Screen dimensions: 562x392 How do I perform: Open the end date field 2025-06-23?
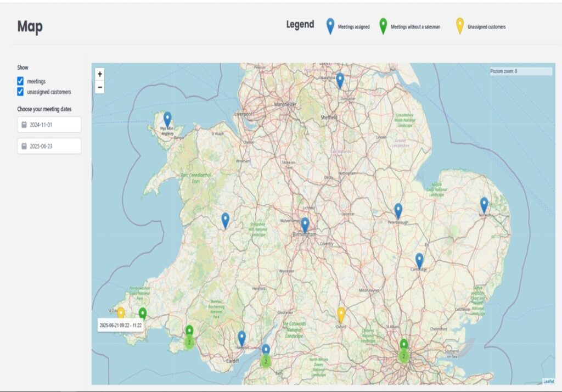pos(49,146)
